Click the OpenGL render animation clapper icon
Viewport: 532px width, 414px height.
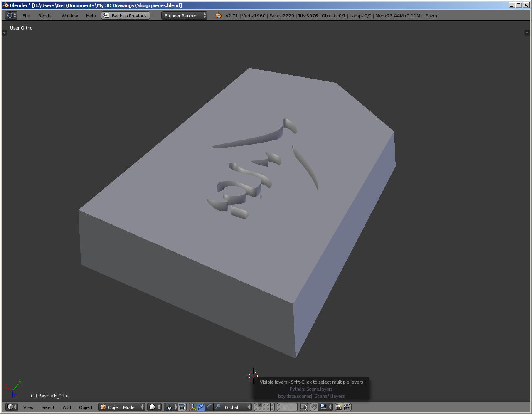pos(347,407)
